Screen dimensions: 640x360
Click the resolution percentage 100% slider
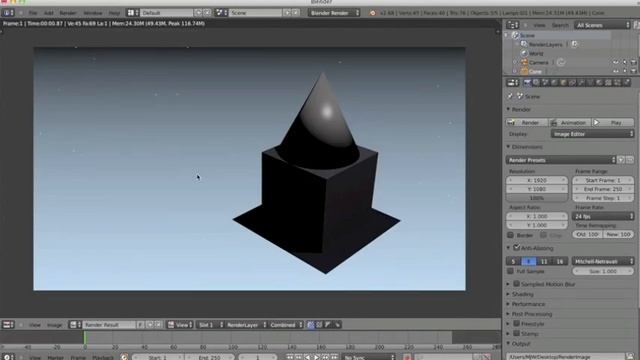tap(537, 198)
